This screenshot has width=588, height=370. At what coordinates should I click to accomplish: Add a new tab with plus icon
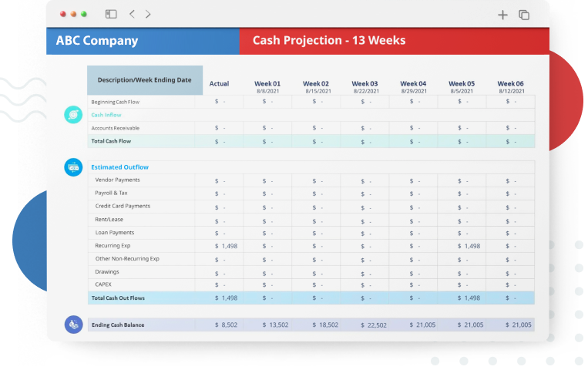[x=502, y=15]
